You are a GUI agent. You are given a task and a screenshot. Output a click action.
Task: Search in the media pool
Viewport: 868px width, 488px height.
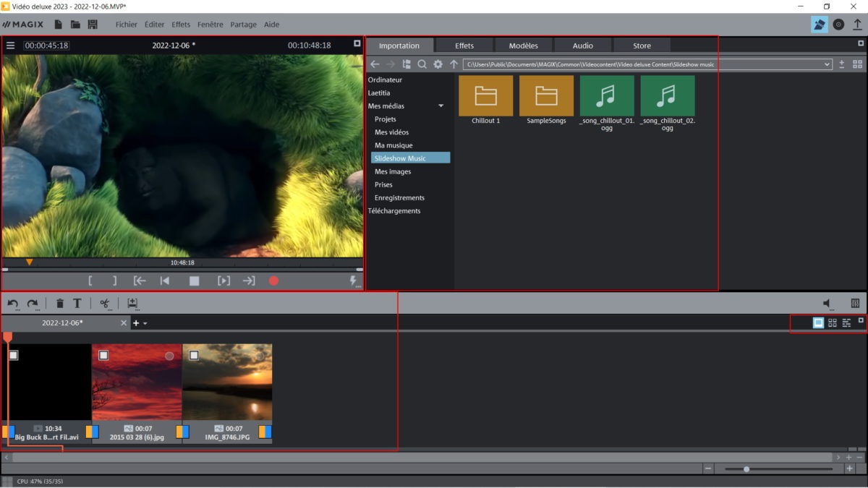tap(422, 64)
